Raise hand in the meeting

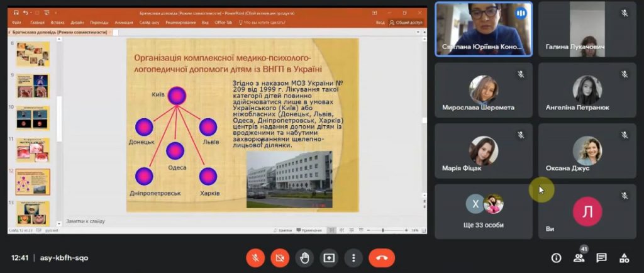click(x=304, y=258)
